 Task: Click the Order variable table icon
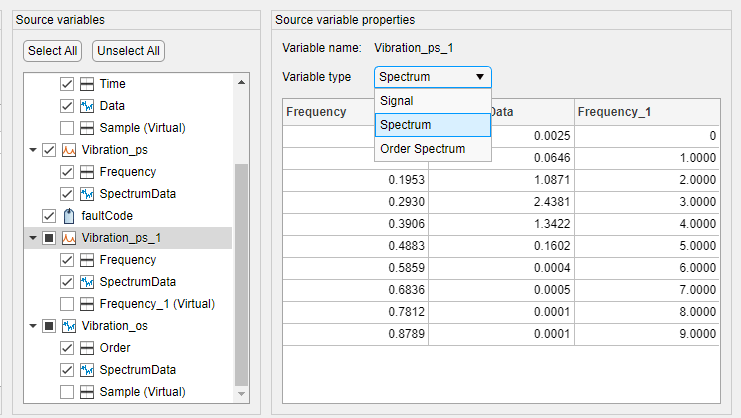point(87,348)
